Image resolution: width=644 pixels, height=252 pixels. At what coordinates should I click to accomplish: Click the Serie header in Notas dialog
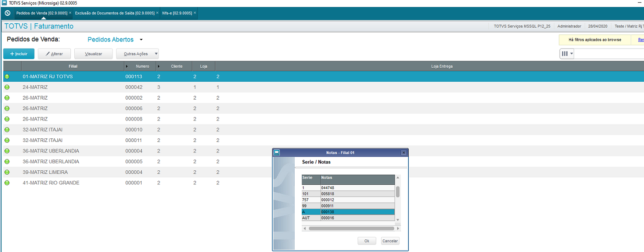(x=311, y=180)
